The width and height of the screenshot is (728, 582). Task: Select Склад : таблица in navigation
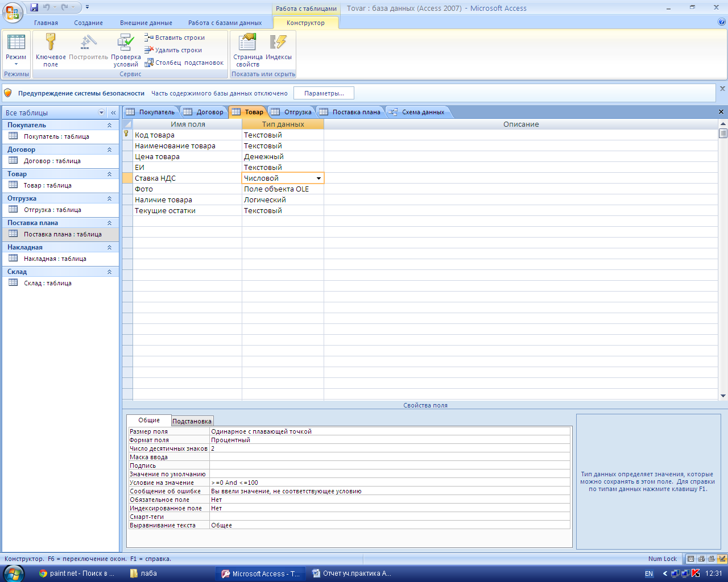[61, 283]
